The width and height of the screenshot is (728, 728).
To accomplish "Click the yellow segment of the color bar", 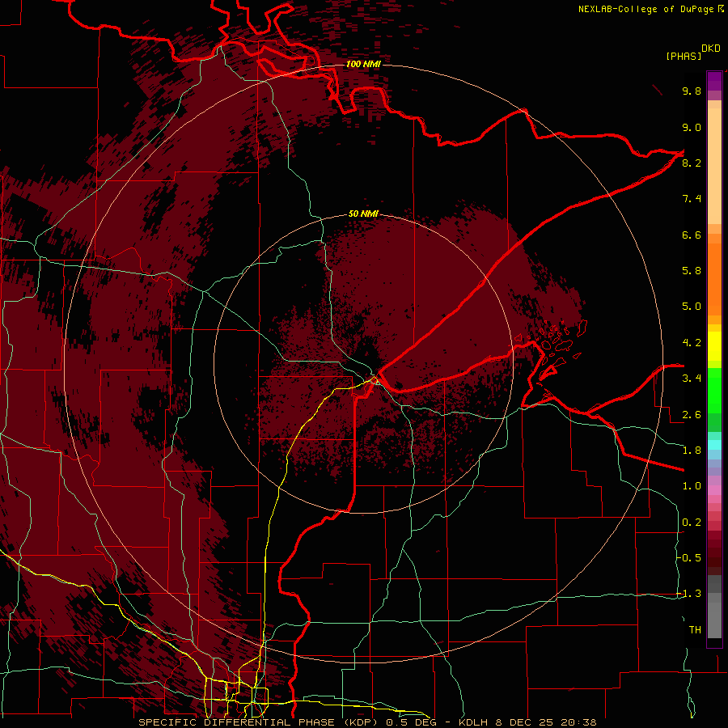I will coord(714,346).
